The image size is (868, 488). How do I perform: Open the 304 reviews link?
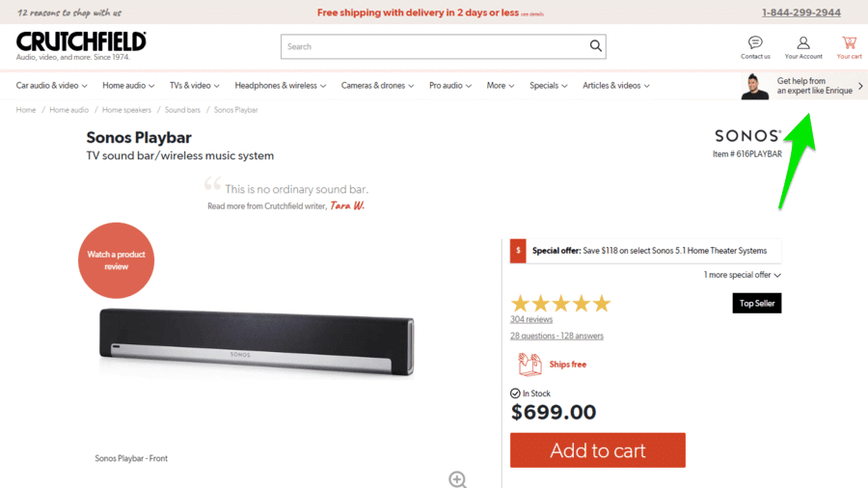click(531, 319)
